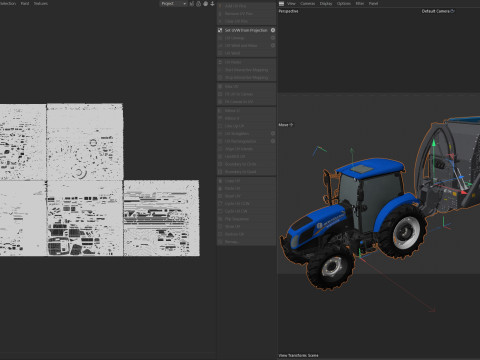Choose Remove UV Pins command
The height and width of the screenshot is (360, 480).
pos(246,14)
